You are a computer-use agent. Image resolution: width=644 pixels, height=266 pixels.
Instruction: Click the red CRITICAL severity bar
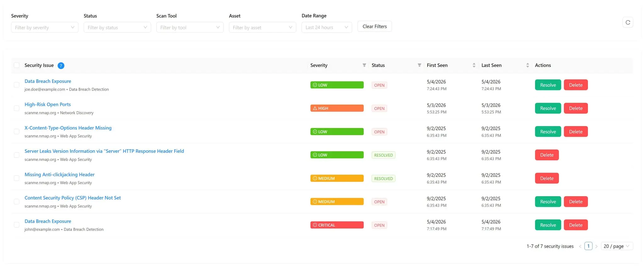click(337, 225)
